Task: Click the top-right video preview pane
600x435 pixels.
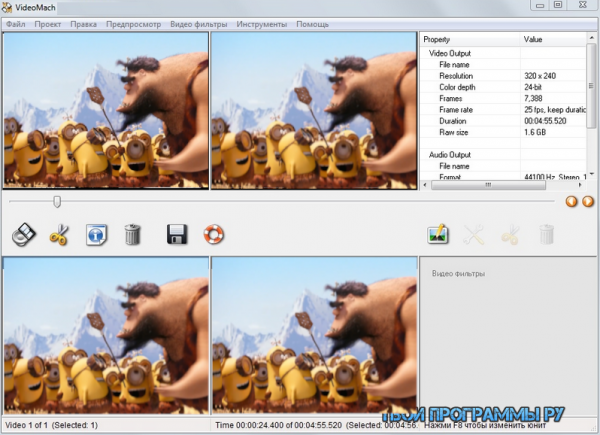Action: (314, 111)
